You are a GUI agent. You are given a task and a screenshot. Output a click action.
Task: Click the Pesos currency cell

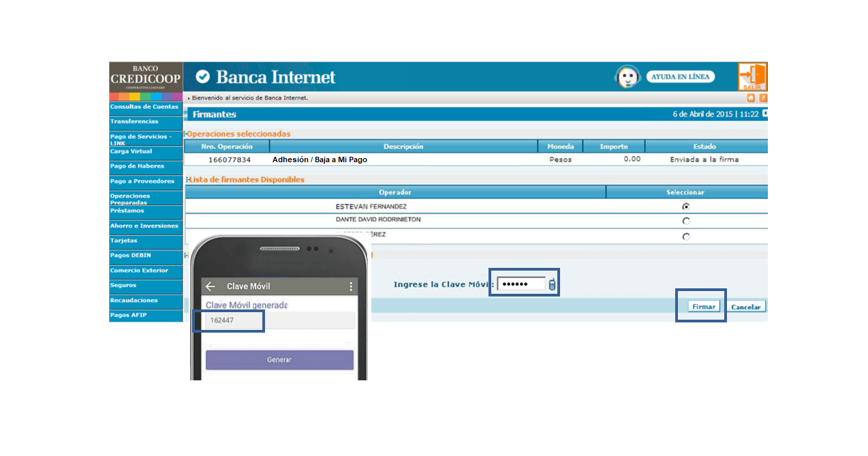tap(561, 160)
